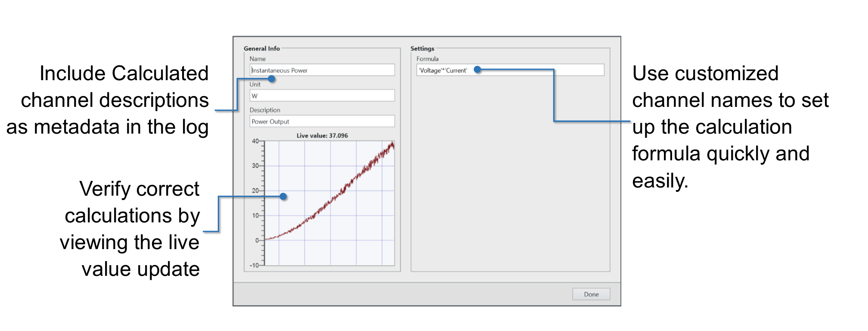Click the Unit label
Screen dimensions: 868x331
click(255, 84)
